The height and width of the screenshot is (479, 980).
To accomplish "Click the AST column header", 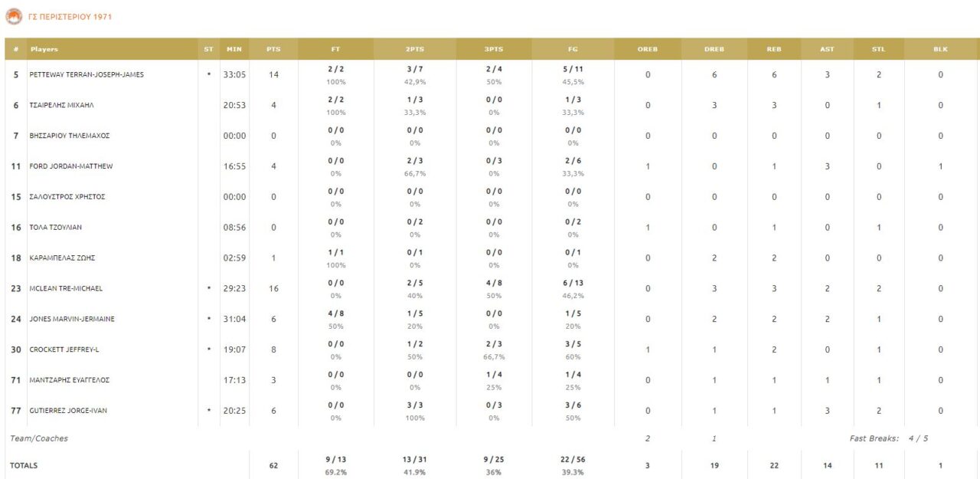I will click(x=827, y=49).
